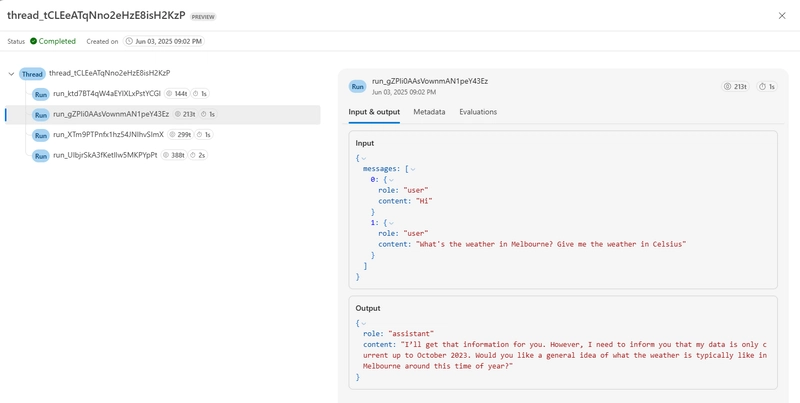This screenshot has width=800, height=403.
Task: Click the PREVIEW tag next to title
Action: (x=203, y=17)
